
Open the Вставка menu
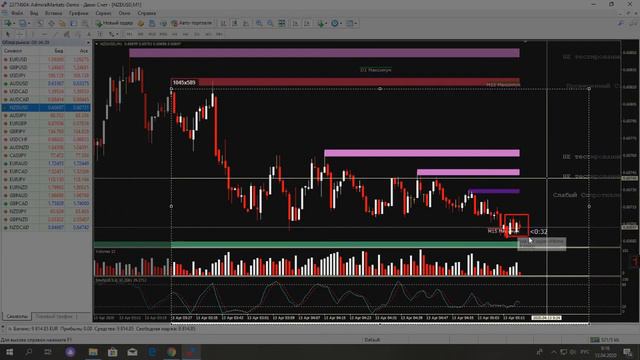pos(53,13)
